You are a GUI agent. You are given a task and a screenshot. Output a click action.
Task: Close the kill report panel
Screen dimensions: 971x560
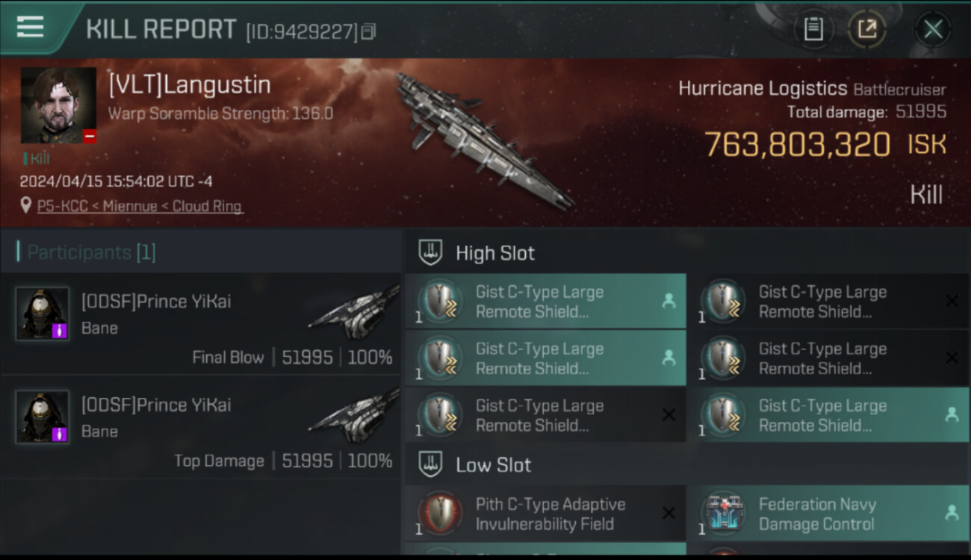coord(933,29)
